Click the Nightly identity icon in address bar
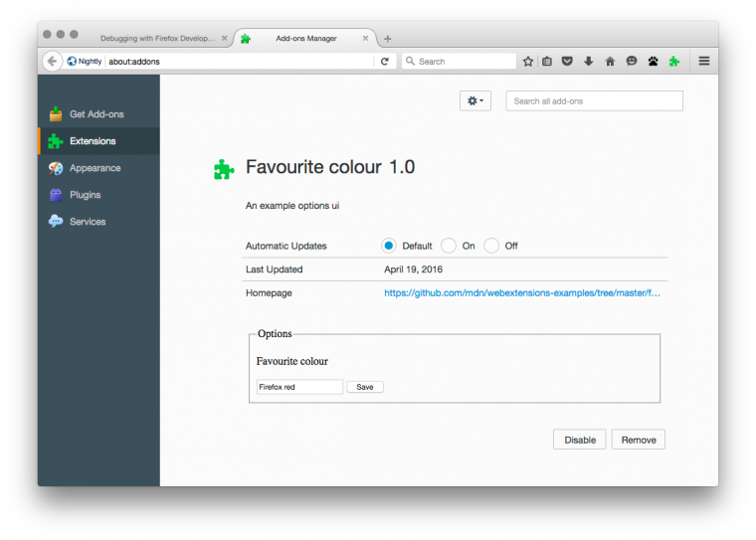The image size is (756, 540). pos(72,62)
